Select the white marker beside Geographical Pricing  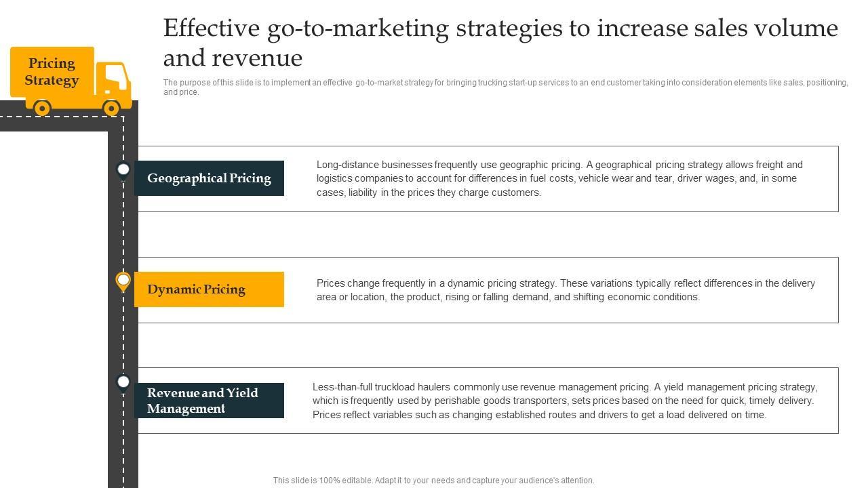pyautogui.click(x=123, y=169)
